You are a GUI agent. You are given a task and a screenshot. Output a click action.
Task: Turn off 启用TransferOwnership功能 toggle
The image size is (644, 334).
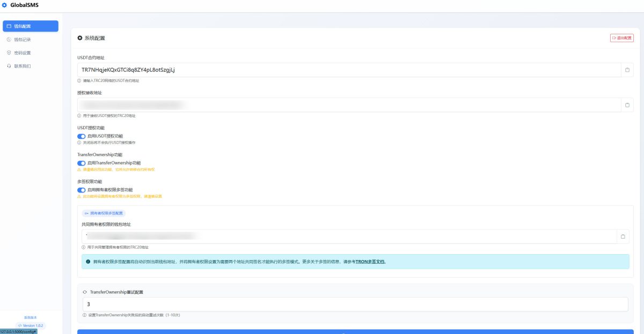click(82, 163)
